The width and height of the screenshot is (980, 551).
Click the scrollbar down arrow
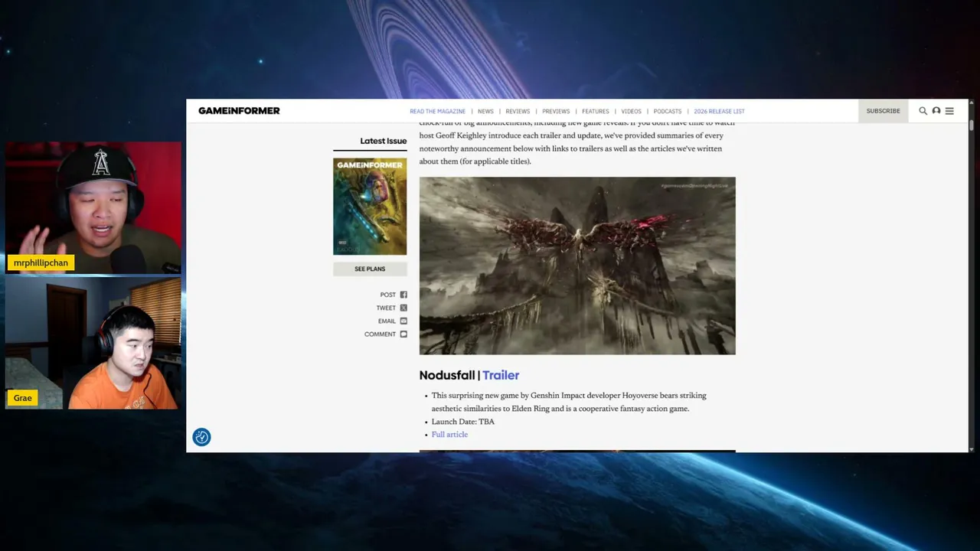click(x=971, y=449)
